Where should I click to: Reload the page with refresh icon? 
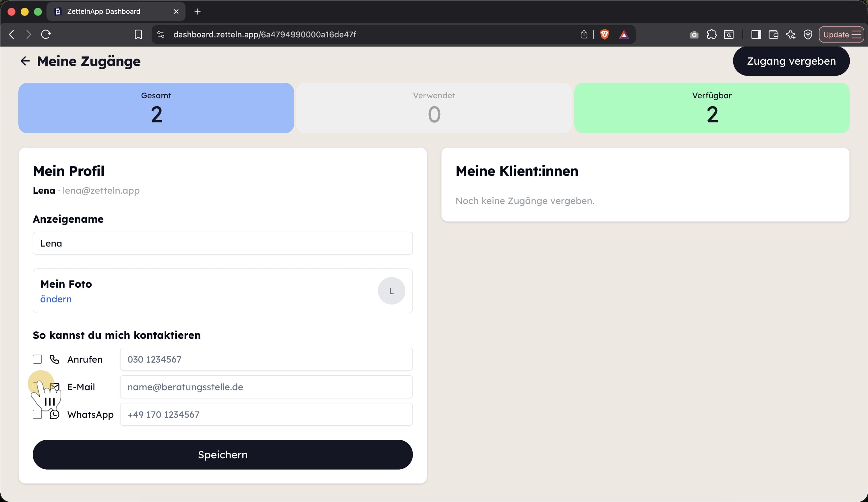point(46,34)
